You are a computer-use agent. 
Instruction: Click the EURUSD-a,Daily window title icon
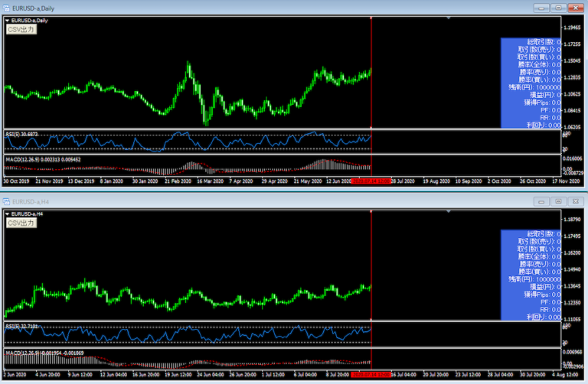pos(6,7)
